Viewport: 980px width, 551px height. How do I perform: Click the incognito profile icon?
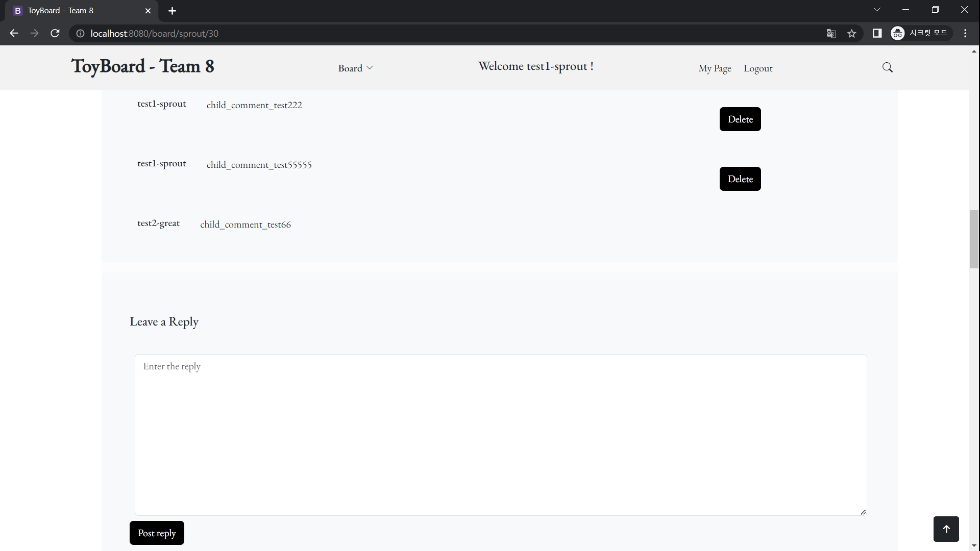[898, 33]
